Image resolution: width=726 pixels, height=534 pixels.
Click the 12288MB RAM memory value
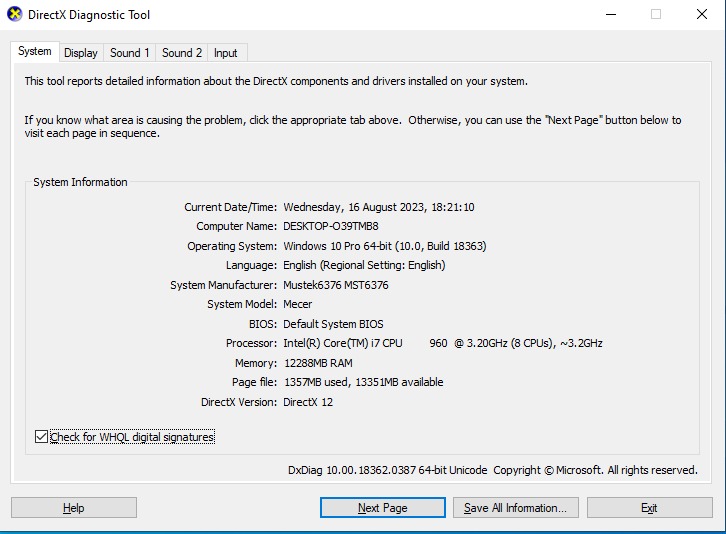[318, 363]
